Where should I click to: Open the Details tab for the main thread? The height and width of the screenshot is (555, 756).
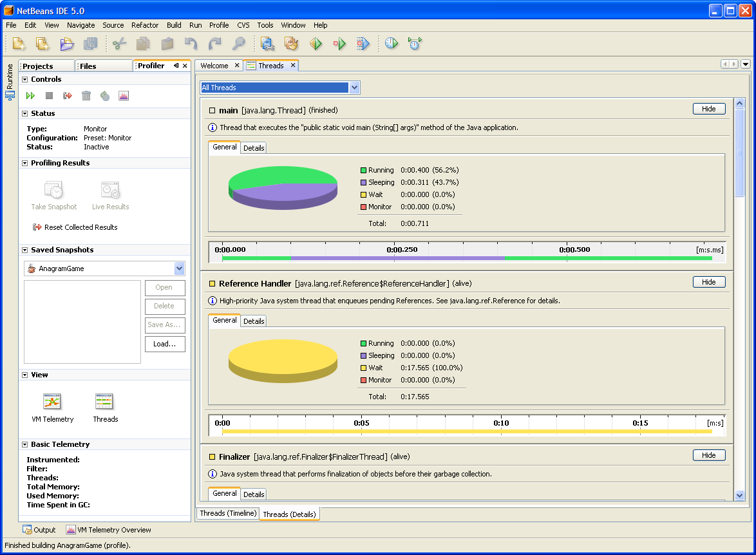point(254,148)
